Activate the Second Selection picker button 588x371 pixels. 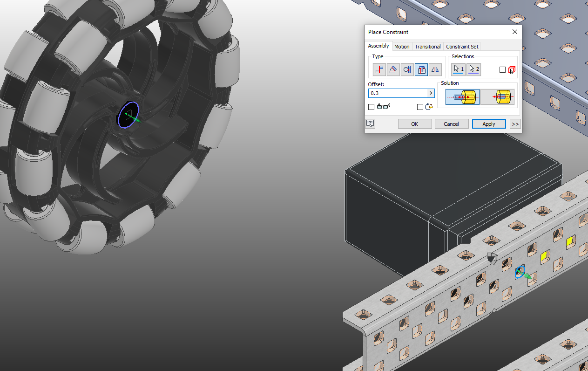[x=473, y=69]
